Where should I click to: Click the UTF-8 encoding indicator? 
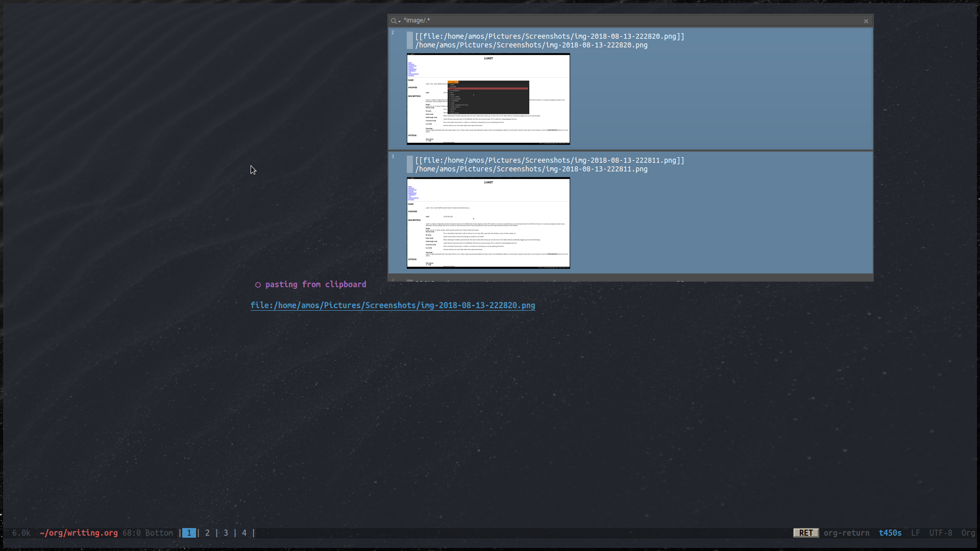[x=940, y=533]
